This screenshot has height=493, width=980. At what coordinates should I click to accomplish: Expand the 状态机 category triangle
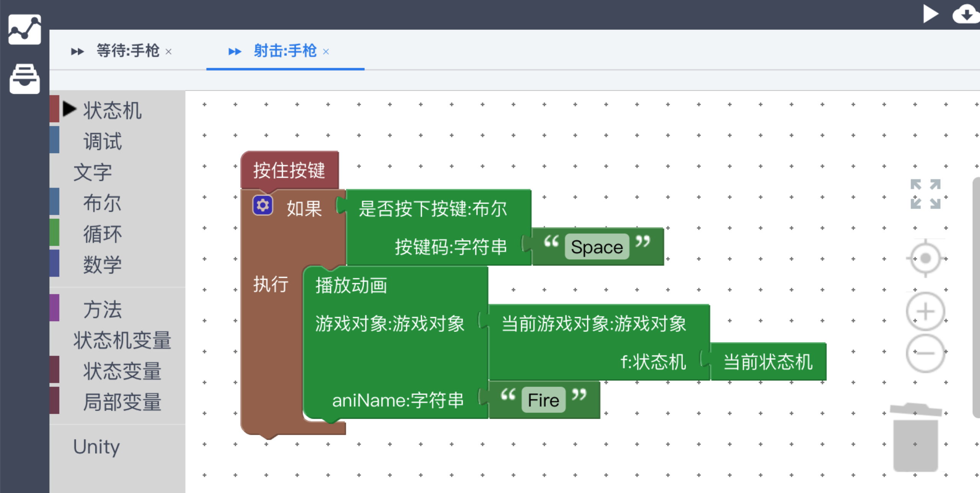pos(69,109)
